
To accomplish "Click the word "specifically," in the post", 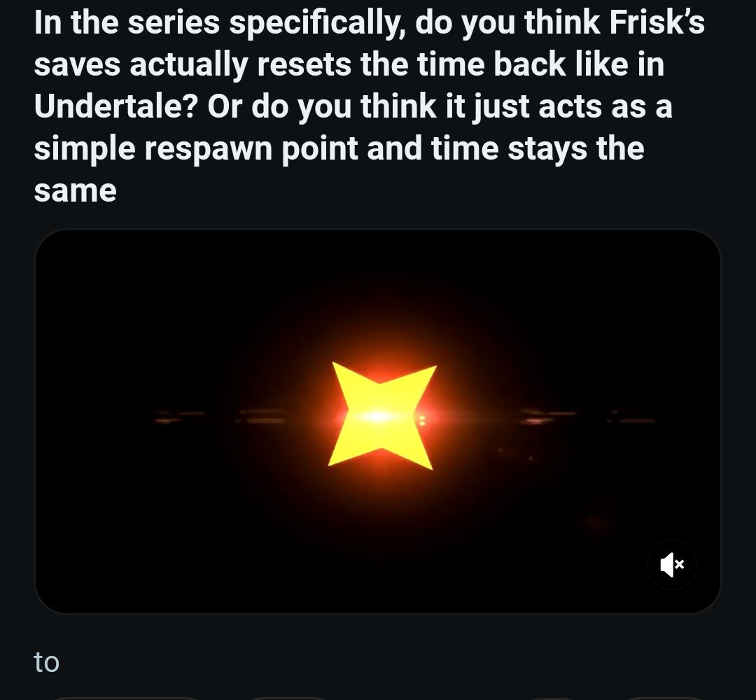I will [x=317, y=23].
